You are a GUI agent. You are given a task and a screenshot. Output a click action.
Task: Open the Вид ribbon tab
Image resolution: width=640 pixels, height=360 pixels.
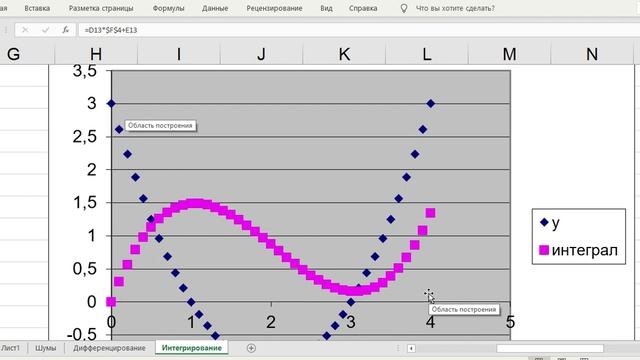tap(326, 8)
